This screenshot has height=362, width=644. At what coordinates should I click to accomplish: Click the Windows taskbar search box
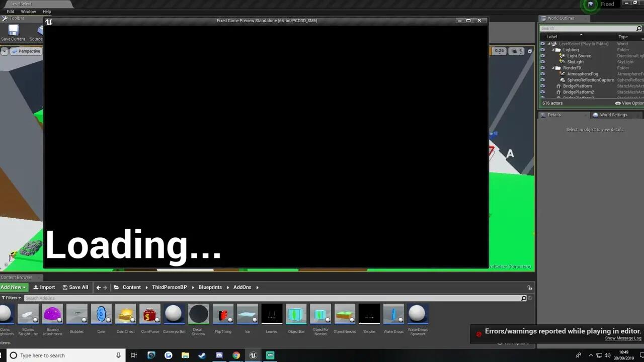click(x=65, y=355)
